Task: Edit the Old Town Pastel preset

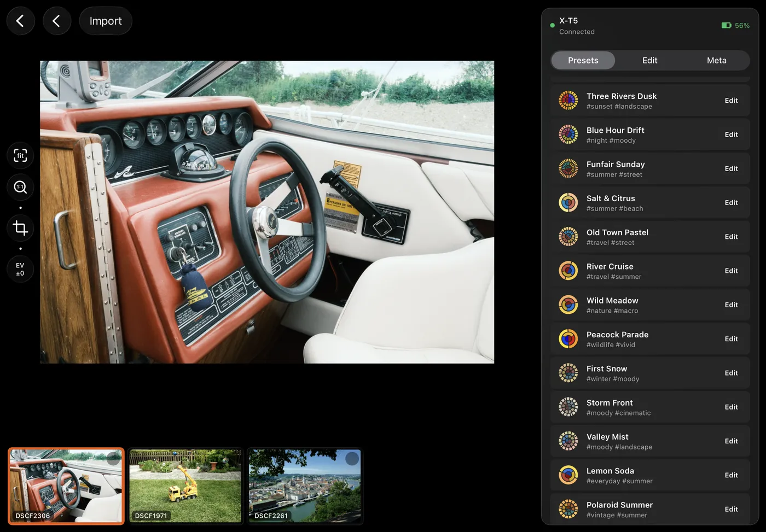Action: pyautogui.click(x=731, y=237)
